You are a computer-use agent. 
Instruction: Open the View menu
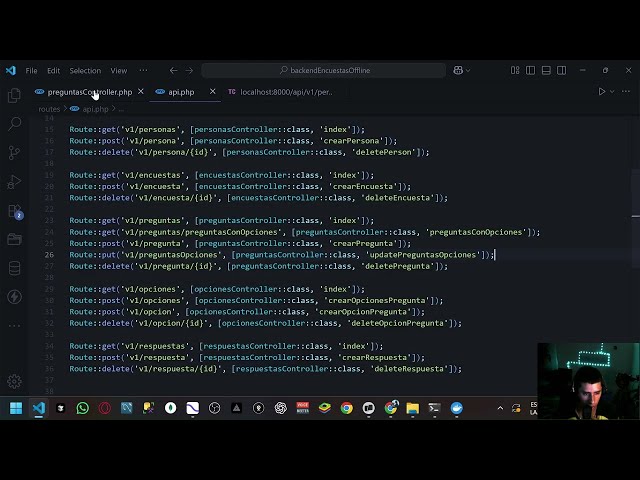pyautogui.click(x=119, y=71)
